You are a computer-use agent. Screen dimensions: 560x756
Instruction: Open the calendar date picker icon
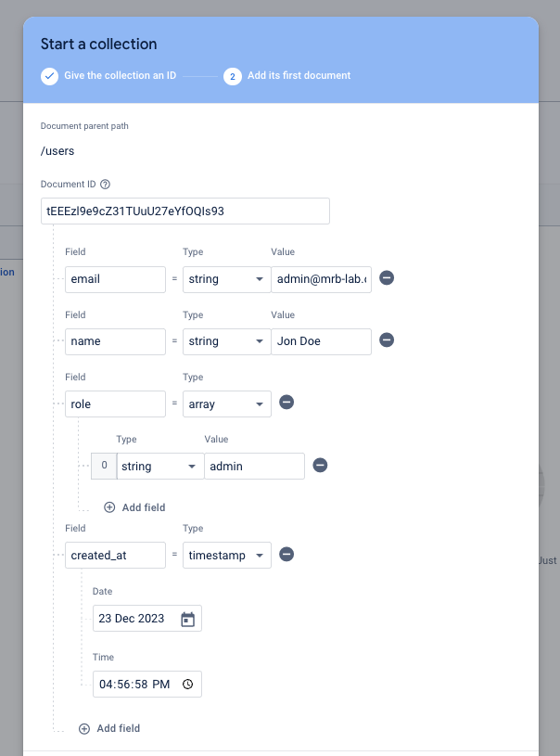[187, 620]
